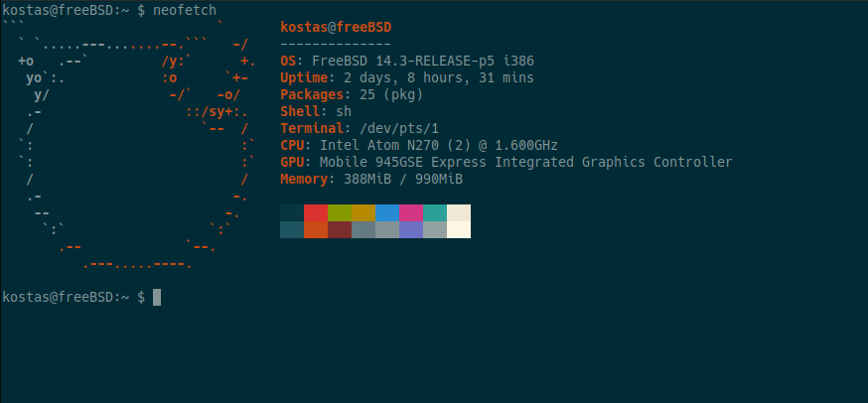868x403 pixels.
Task: Click the Terminal /dev/pts/1 line
Action: pos(360,128)
